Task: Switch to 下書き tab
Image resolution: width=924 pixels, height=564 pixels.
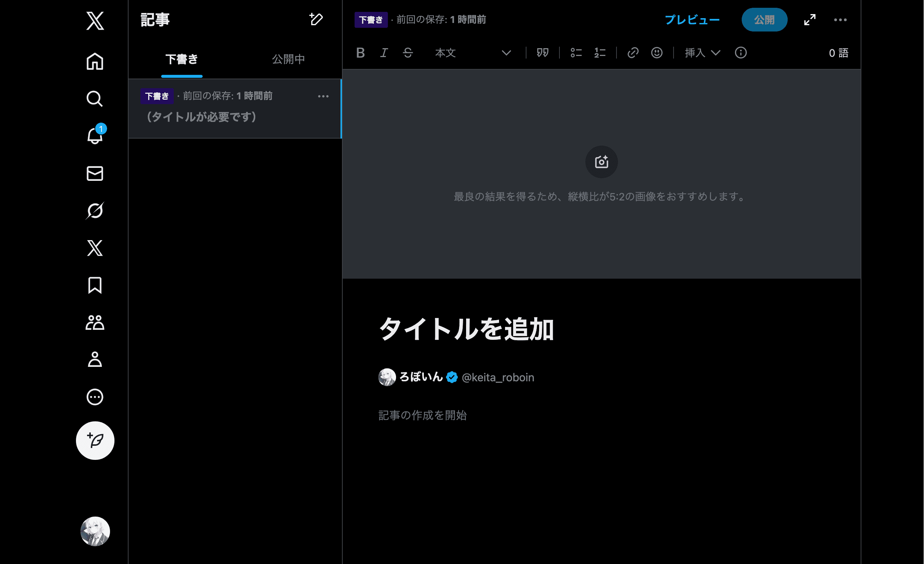Action: point(182,59)
